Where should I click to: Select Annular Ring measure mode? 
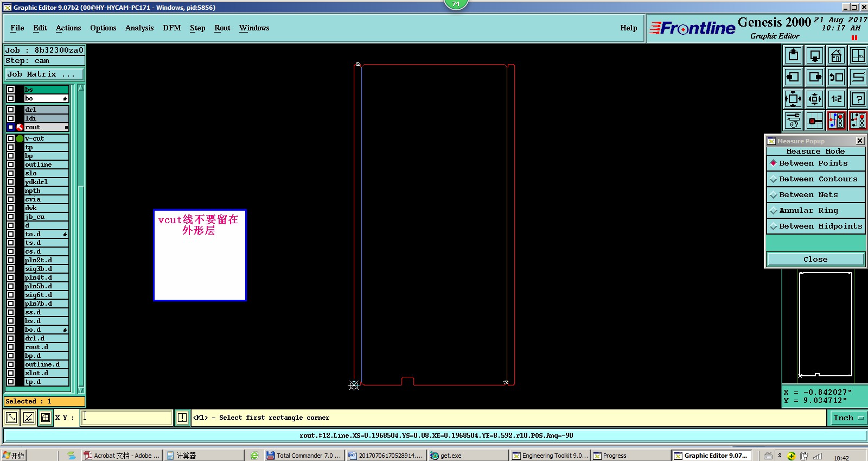click(816, 211)
